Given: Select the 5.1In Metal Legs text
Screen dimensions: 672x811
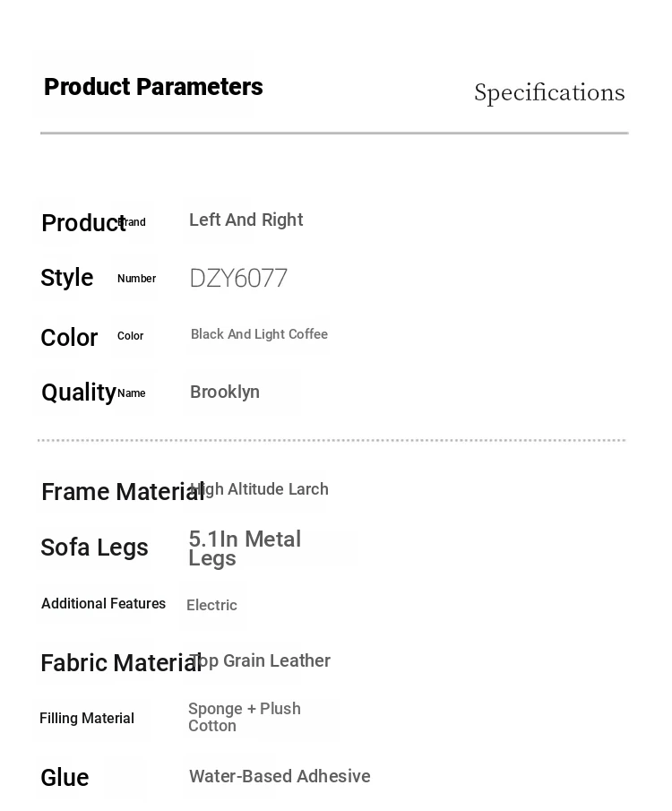Looking at the screenshot, I should (245, 548).
